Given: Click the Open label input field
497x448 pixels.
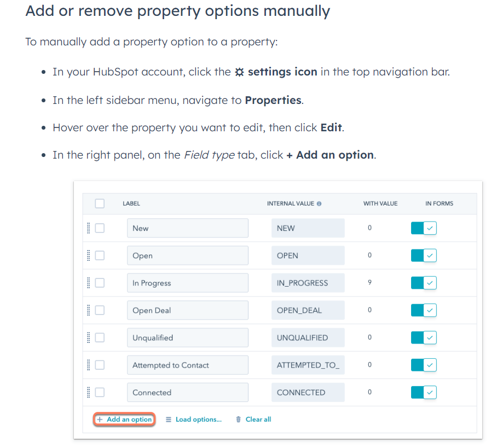Looking at the screenshot, I should pos(187,255).
